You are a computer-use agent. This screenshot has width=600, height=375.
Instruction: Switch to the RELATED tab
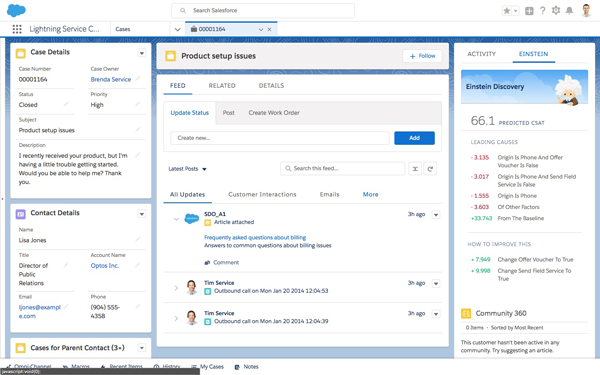222,86
